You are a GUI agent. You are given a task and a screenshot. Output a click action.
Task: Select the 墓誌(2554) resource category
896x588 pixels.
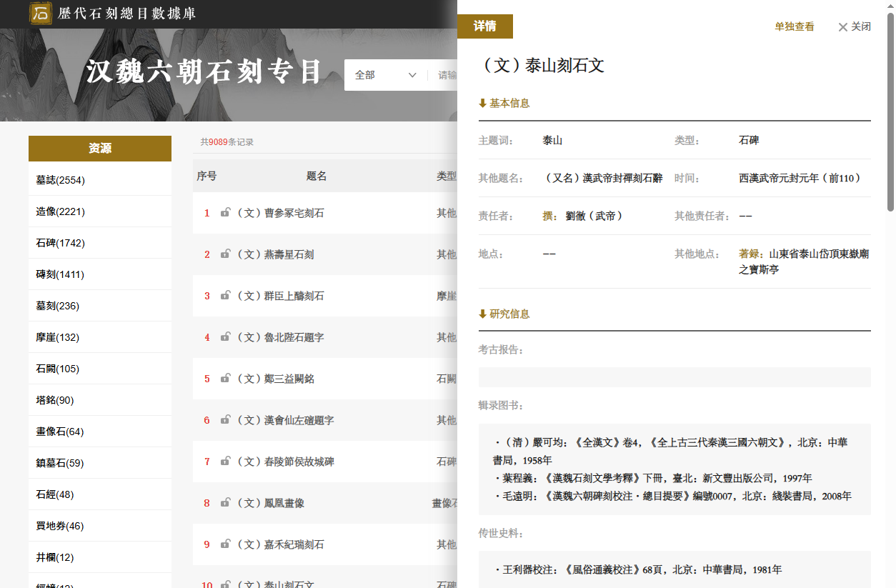(x=100, y=180)
